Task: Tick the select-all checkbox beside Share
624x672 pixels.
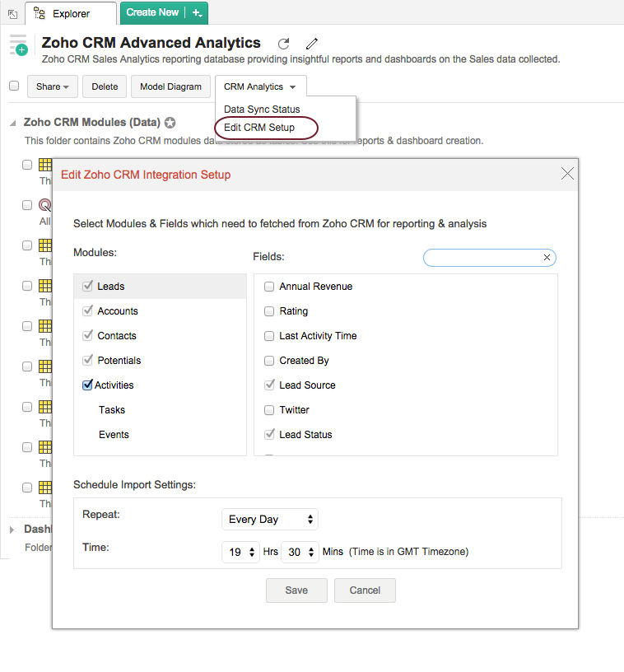Action: tap(14, 86)
